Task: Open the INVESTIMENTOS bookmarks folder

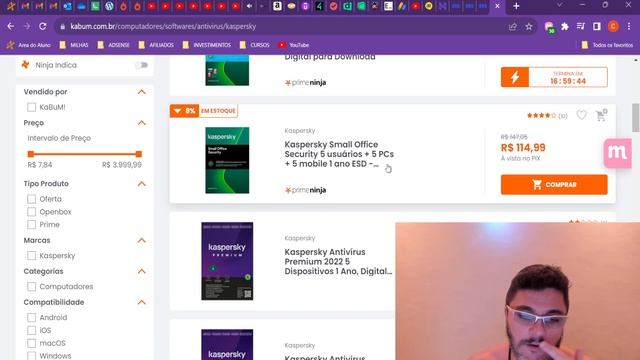Action: [207, 45]
